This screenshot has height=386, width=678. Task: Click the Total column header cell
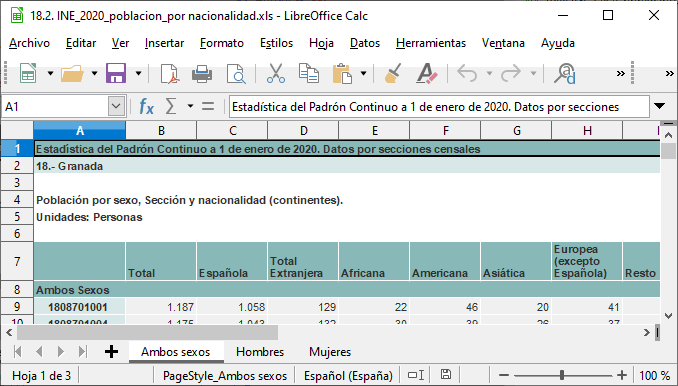161,261
